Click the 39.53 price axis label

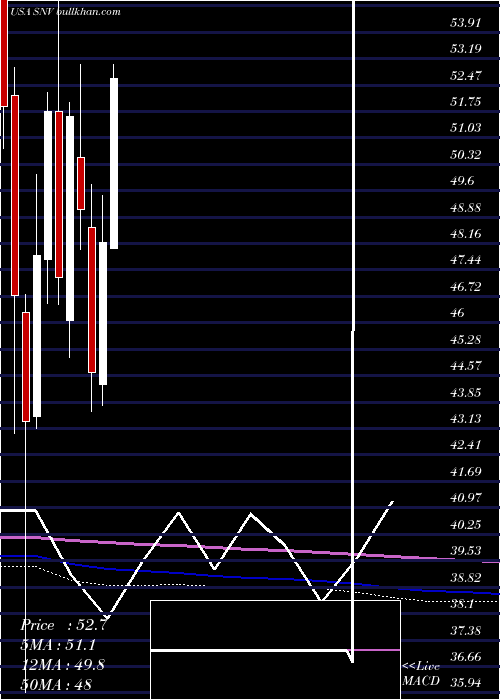tap(466, 550)
